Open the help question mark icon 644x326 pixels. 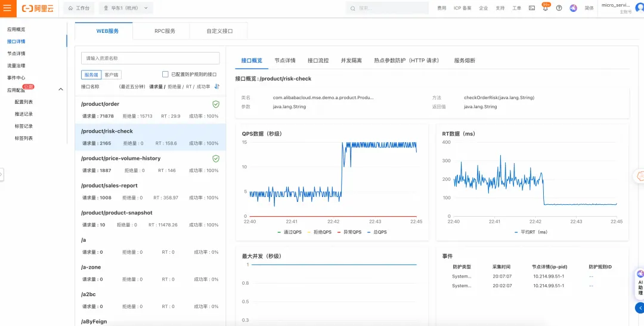(559, 8)
